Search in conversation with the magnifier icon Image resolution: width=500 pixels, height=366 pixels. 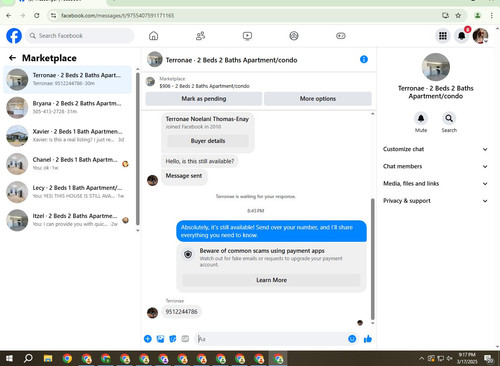point(449,118)
